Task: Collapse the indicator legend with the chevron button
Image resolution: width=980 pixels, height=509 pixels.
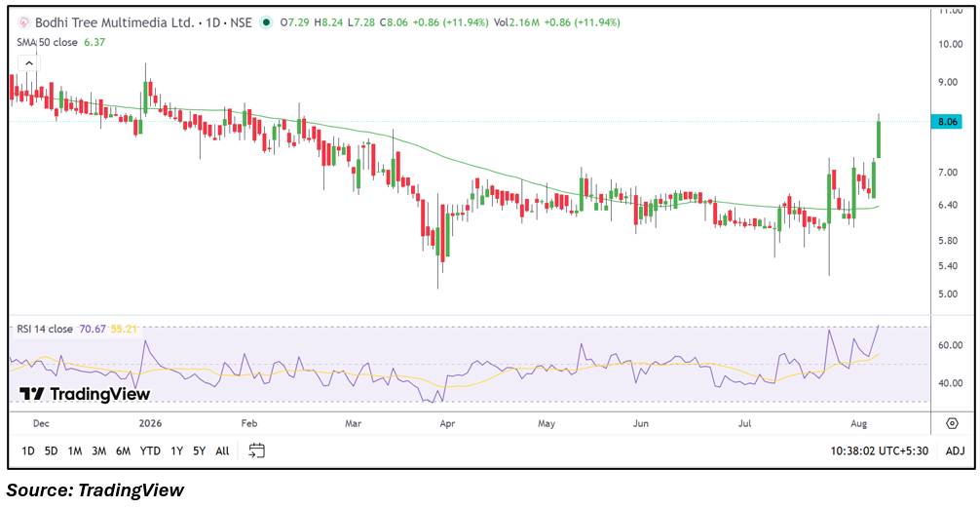Action: [29, 63]
